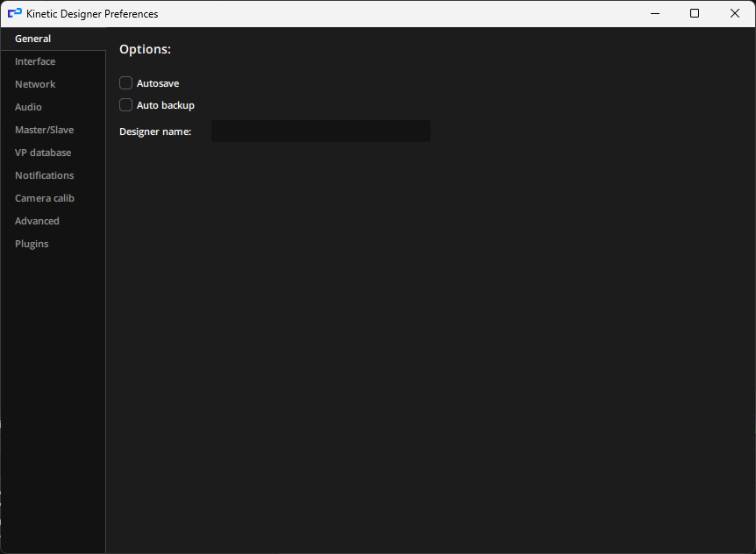Open the Network settings page
This screenshot has width=756, height=554.
pyautogui.click(x=35, y=83)
